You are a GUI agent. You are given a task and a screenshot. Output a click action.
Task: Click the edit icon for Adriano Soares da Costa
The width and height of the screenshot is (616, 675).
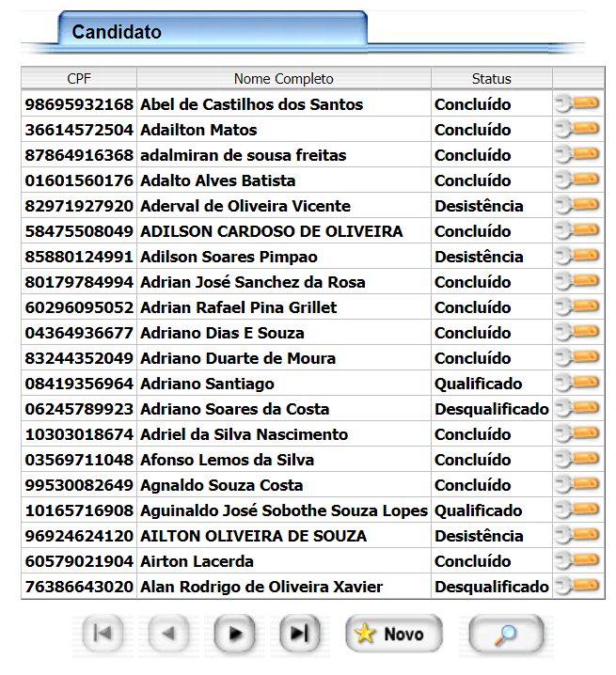click(x=577, y=408)
